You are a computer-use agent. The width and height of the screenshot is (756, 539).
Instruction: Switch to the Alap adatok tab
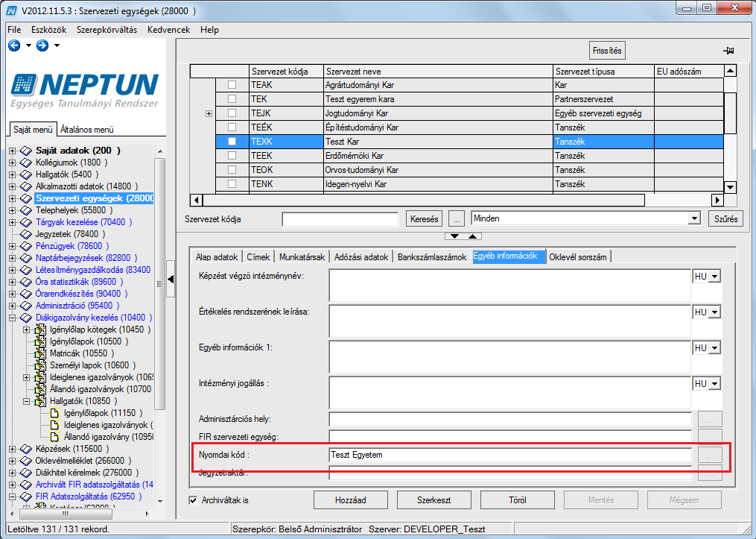tap(217, 257)
